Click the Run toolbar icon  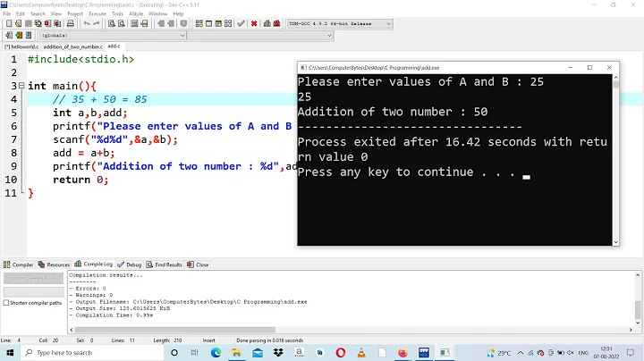[x=208, y=24]
